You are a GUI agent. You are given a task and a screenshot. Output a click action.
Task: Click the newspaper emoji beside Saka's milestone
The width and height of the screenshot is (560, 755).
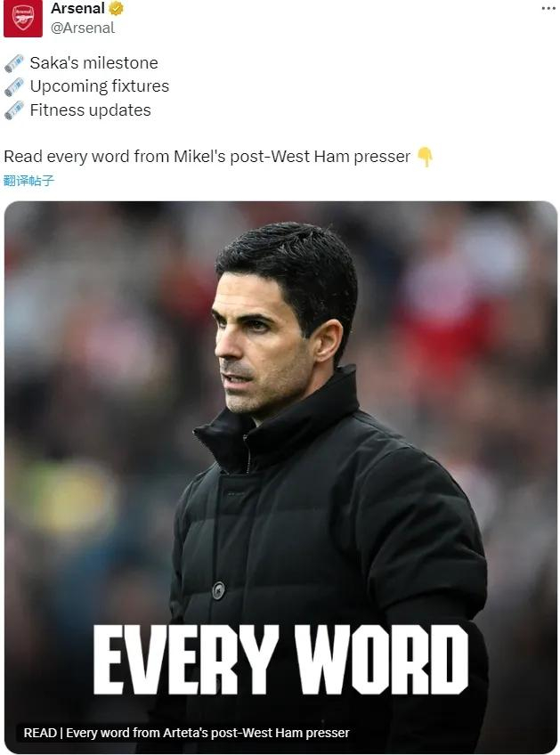14,63
